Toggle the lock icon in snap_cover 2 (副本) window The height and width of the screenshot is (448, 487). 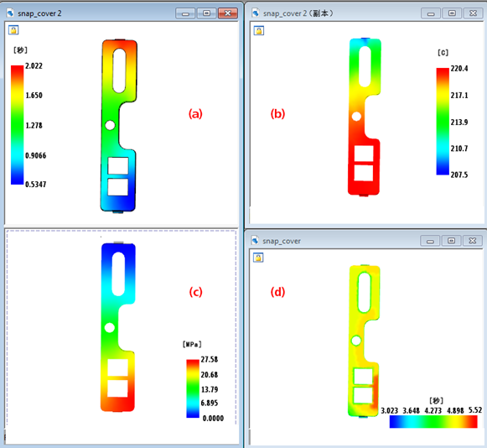(x=259, y=30)
